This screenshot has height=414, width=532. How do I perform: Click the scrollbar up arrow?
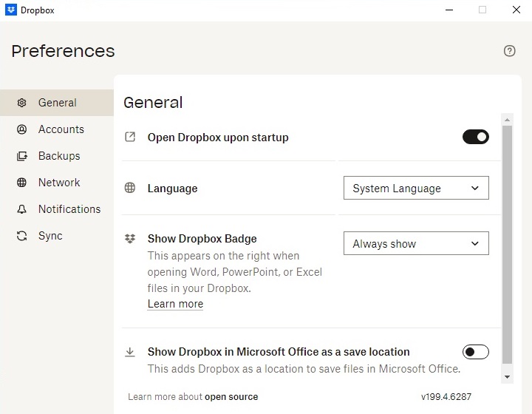click(x=507, y=120)
